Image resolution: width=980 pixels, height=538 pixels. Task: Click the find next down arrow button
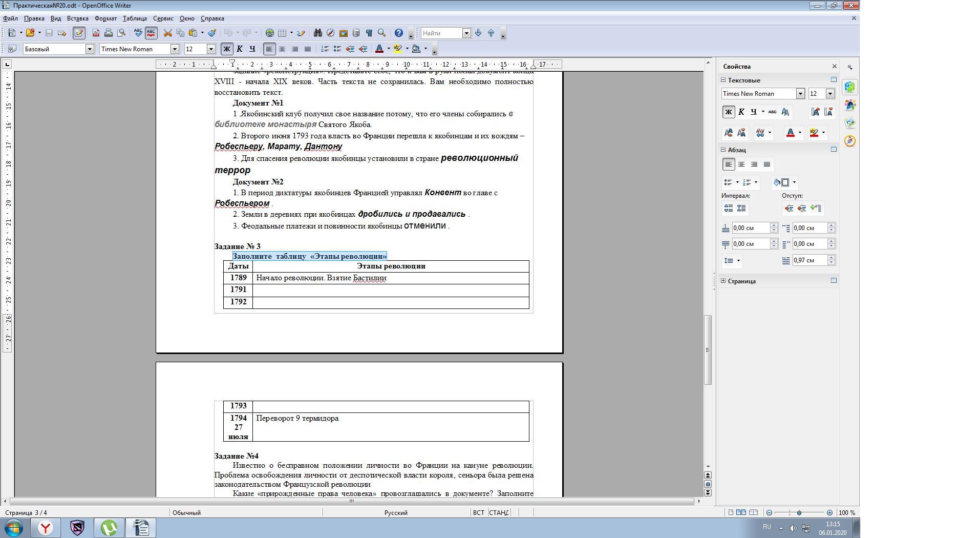coord(478,33)
